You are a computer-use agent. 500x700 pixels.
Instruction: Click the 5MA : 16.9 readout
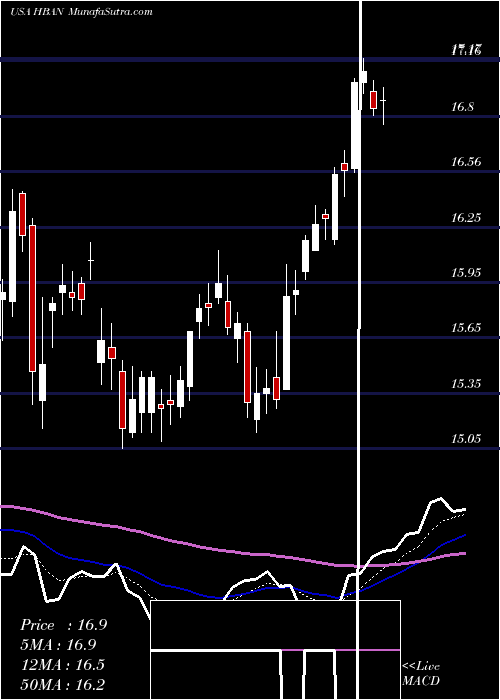[58, 645]
